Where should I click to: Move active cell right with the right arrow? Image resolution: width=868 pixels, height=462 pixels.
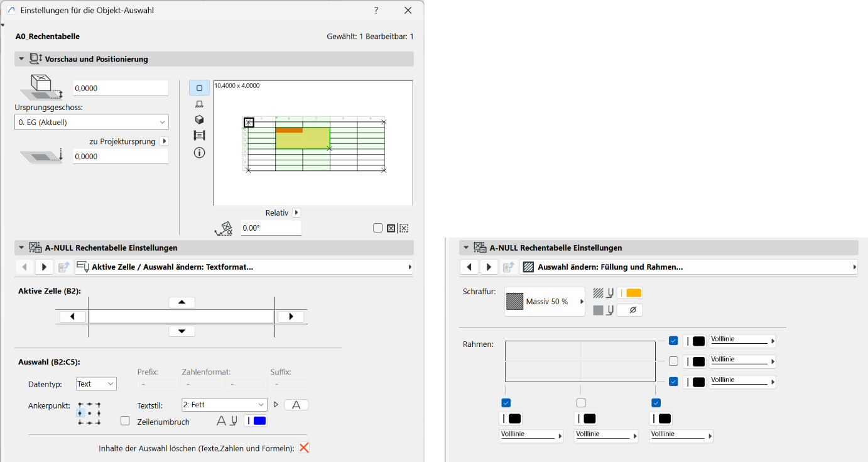click(x=291, y=316)
